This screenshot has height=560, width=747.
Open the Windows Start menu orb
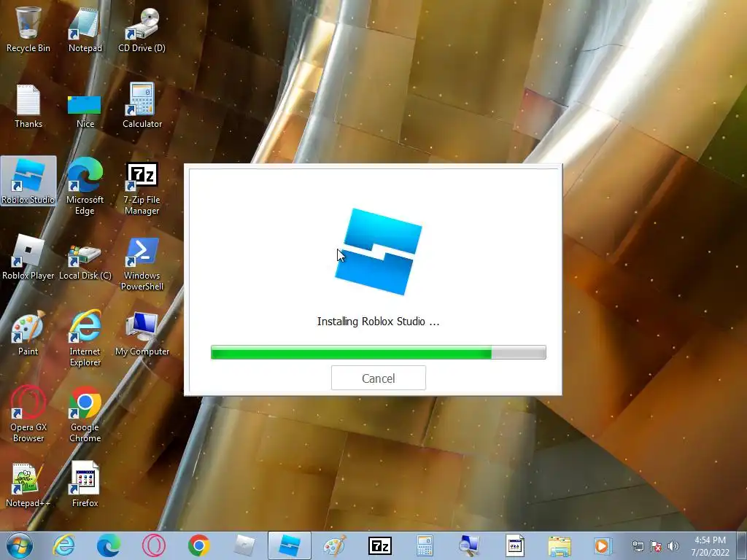[x=20, y=545]
